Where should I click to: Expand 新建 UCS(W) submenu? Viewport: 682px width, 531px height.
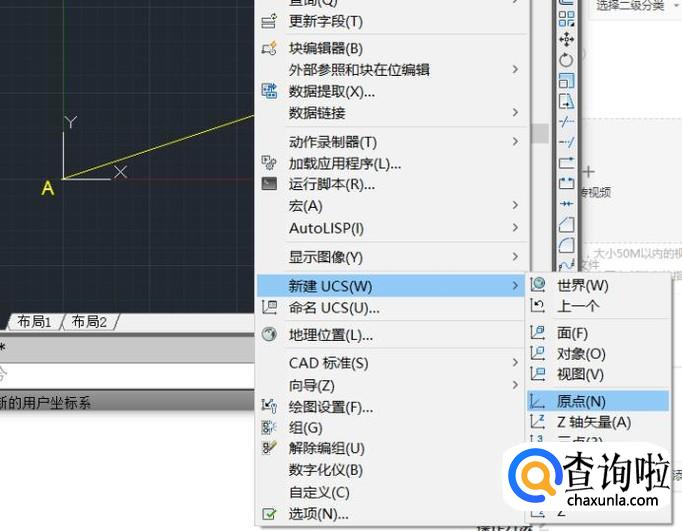(391, 286)
